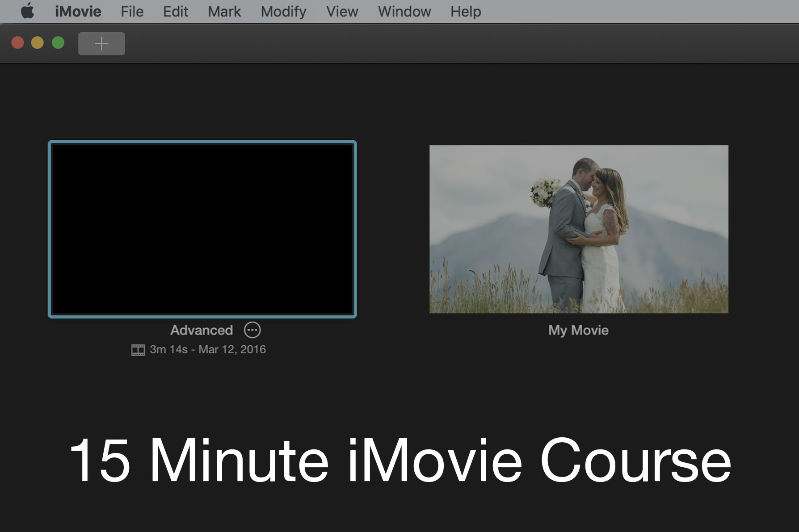
Task: Click the filmstrip icon beside 3m 14s
Action: pyautogui.click(x=138, y=350)
